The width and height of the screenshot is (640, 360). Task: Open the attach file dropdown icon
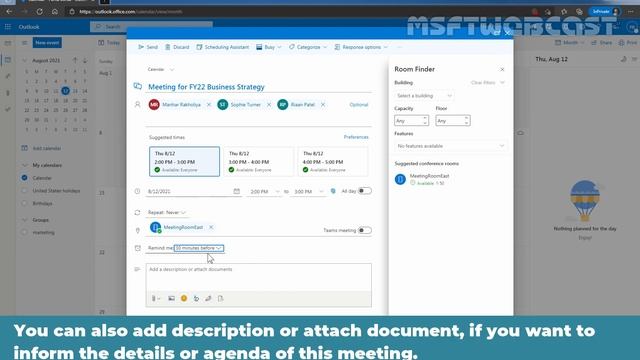(156, 298)
